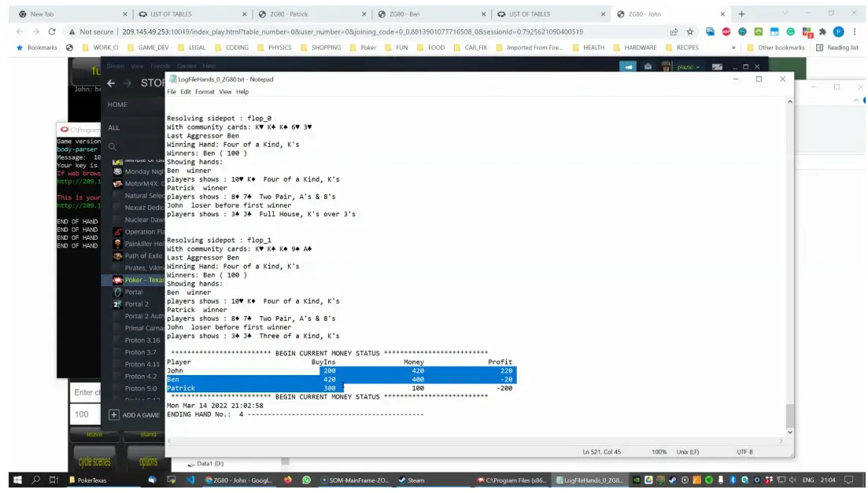Click the AdBlock Plus extension icon
The height and width of the screenshot is (493, 868).
[x=726, y=32]
